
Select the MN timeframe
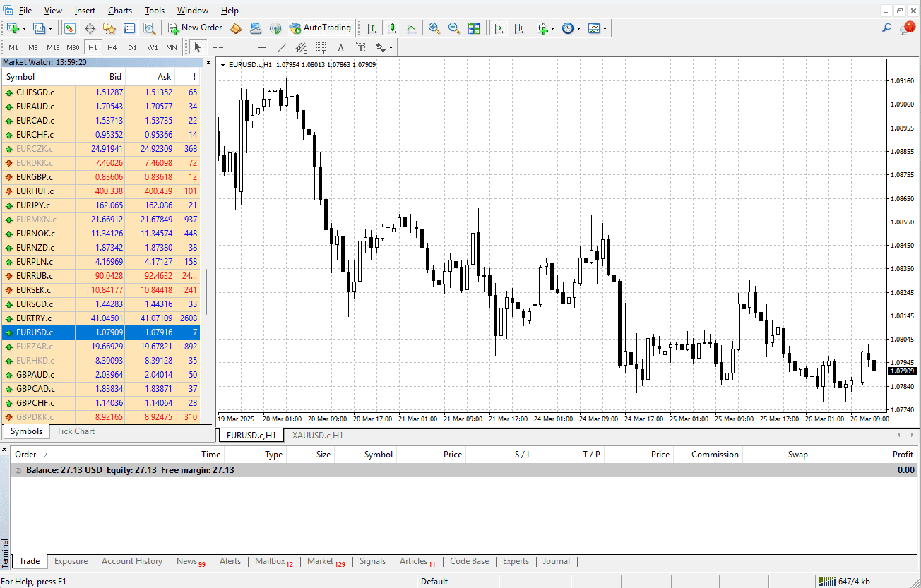[x=172, y=48]
